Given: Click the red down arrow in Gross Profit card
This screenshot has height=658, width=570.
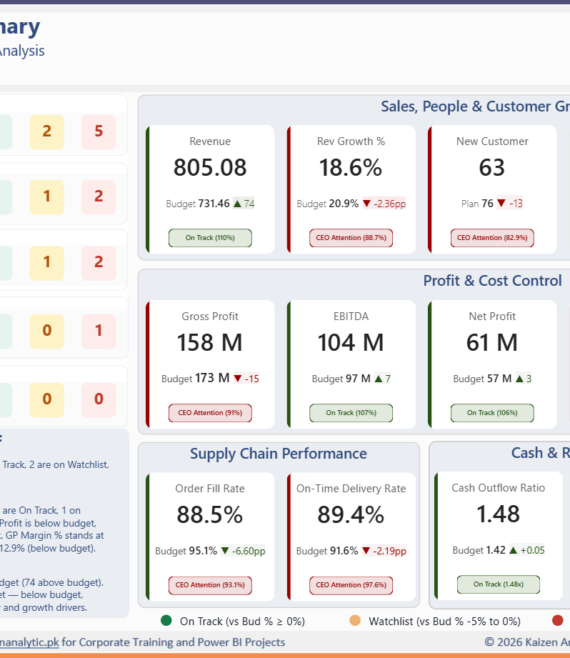Looking at the screenshot, I should (238, 379).
